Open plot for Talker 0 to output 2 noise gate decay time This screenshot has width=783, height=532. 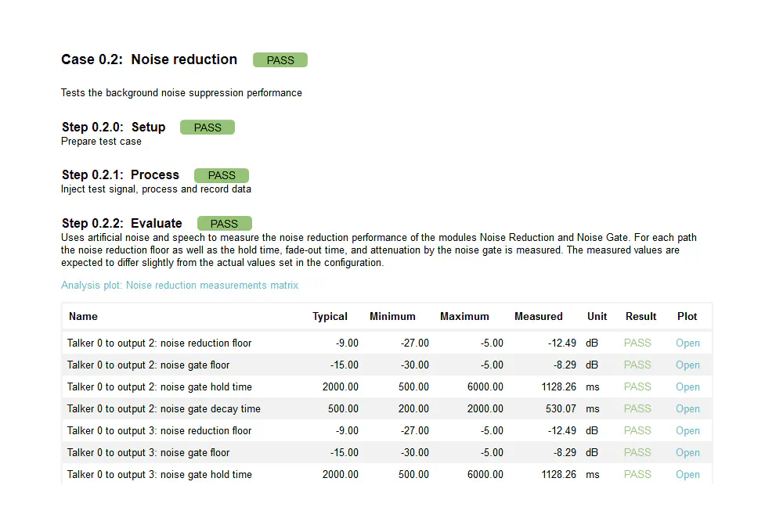tap(687, 408)
